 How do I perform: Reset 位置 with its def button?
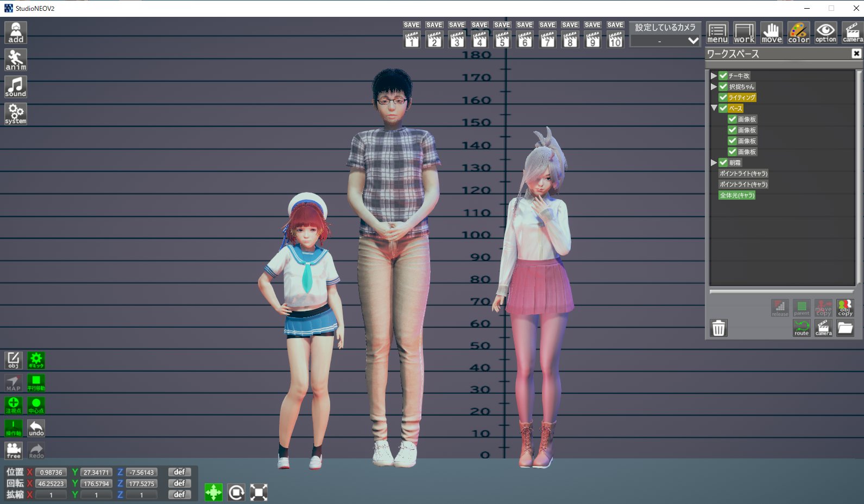click(180, 472)
